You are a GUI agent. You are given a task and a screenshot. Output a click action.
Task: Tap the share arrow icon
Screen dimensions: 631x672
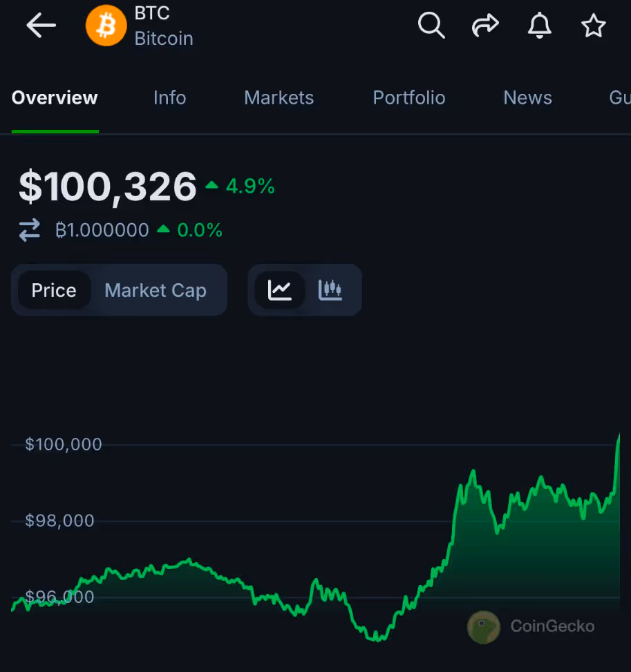(x=485, y=26)
